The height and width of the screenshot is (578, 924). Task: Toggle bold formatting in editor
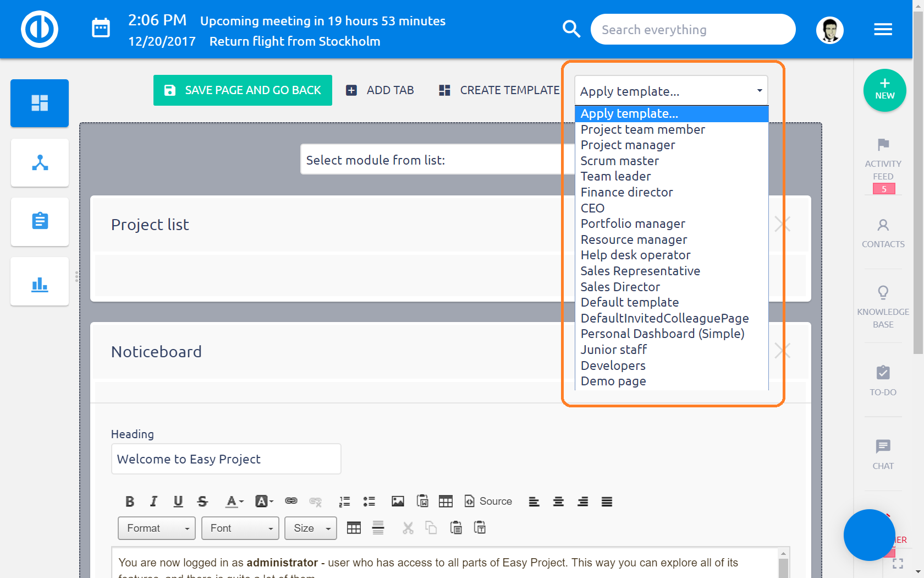click(x=130, y=501)
